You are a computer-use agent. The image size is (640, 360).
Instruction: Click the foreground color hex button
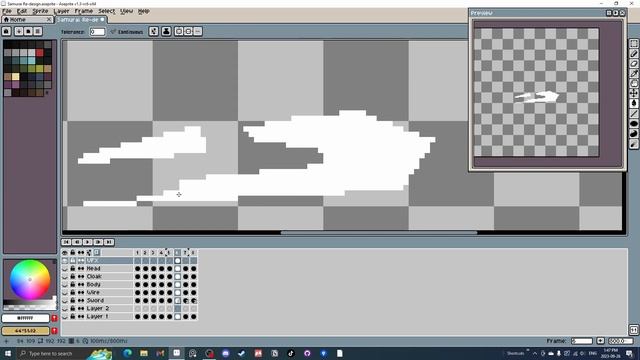(26, 318)
